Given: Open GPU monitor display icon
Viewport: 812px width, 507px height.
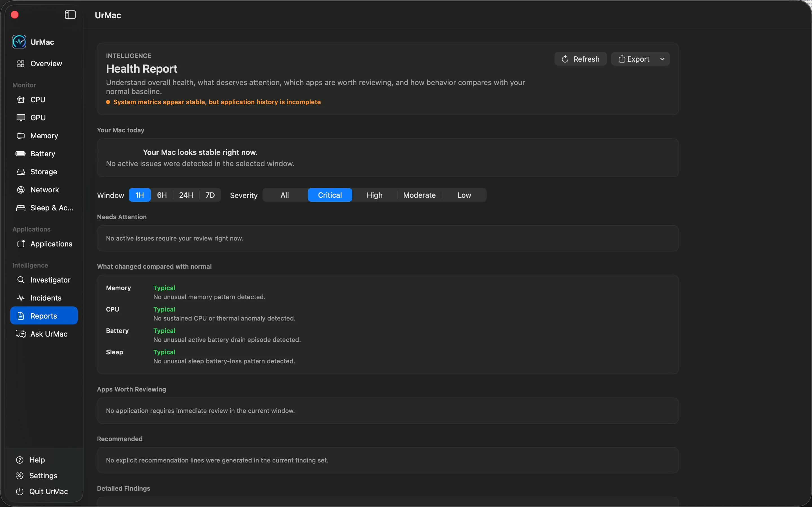Looking at the screenshot, I should point(21,118).
